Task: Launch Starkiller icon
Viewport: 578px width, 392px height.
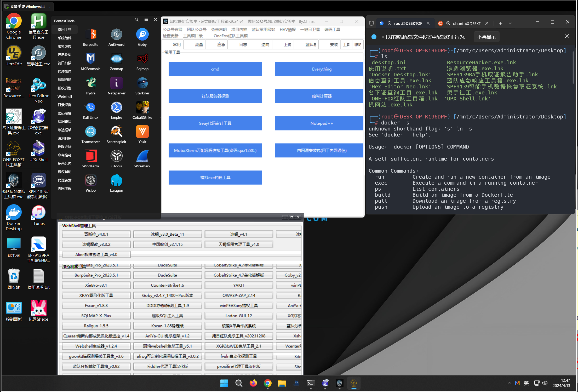Action: click(142, 86)
